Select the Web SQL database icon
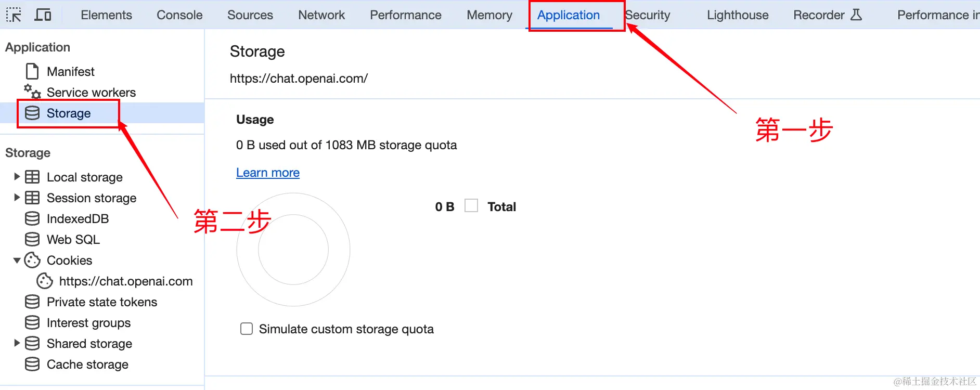 click(x=32, y=239)
